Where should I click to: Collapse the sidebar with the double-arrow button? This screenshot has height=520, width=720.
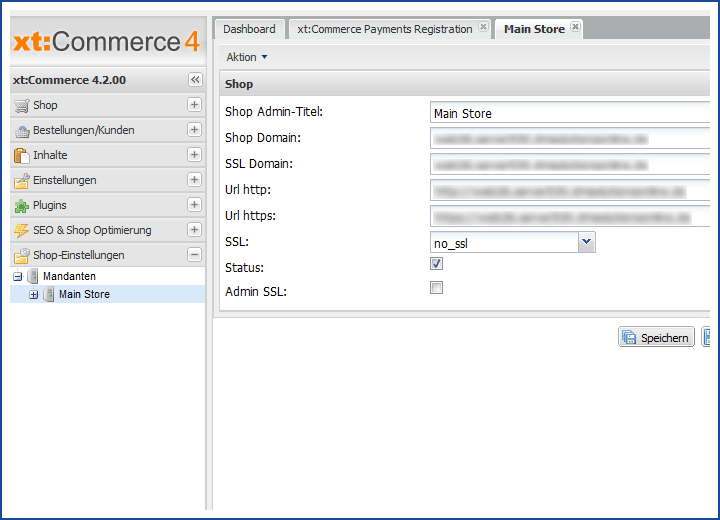click(x=195, y=79)
